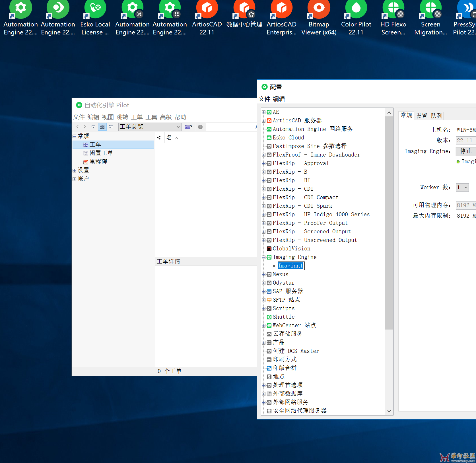The image size is (476, 463).
Task: Select the Imaging1 node under Imaging Engine
Action: coord(290,266)
